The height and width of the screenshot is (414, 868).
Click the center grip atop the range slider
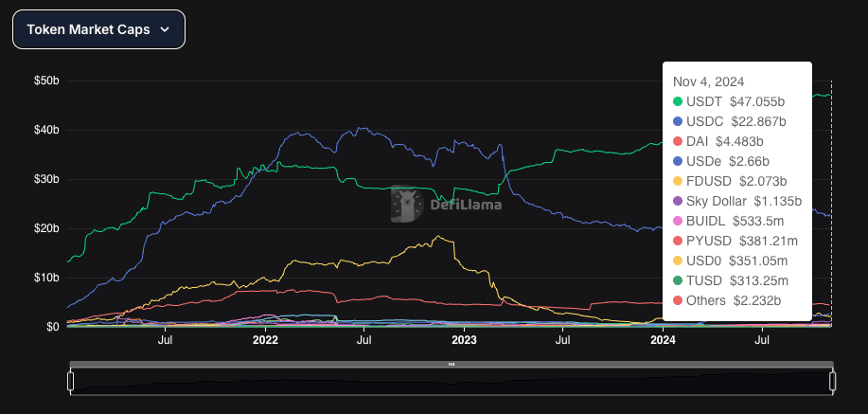point(452,364)
